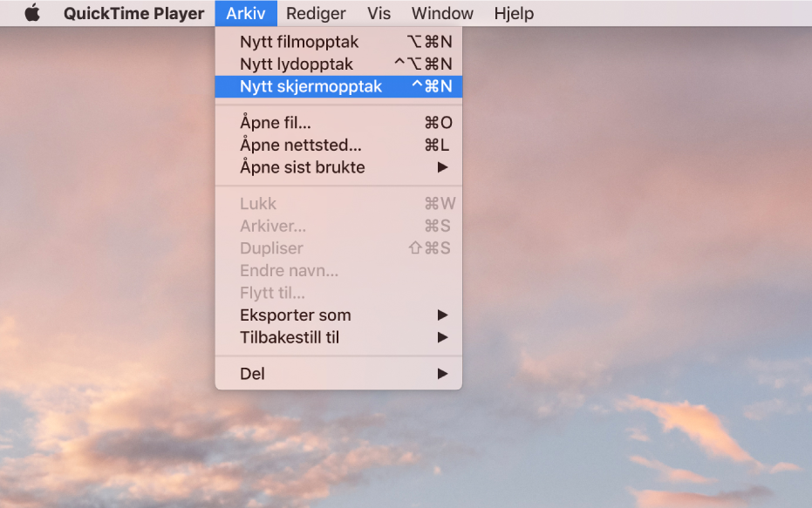
Task: Open the Vis menu
Action: point(379,13)
